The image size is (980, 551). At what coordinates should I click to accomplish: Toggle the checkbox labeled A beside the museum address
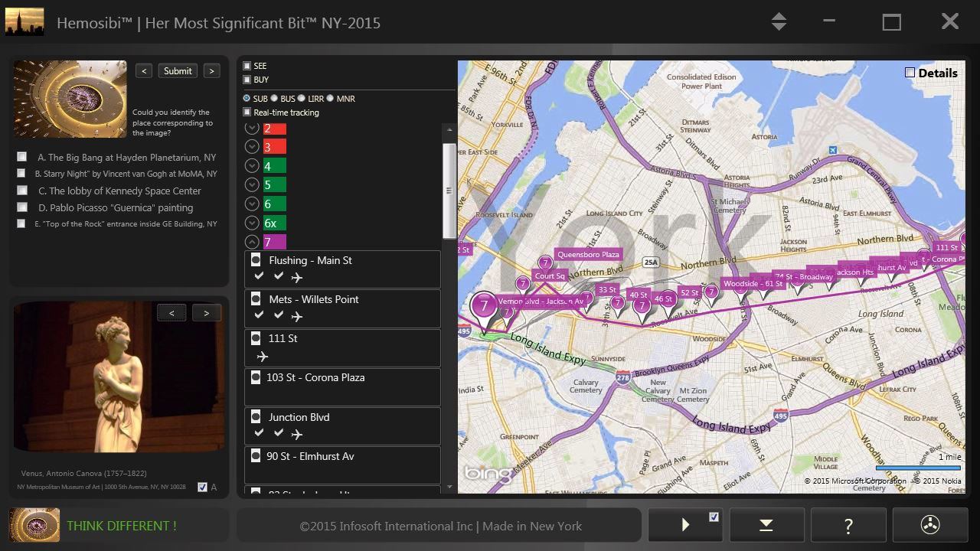click(202, 487)
